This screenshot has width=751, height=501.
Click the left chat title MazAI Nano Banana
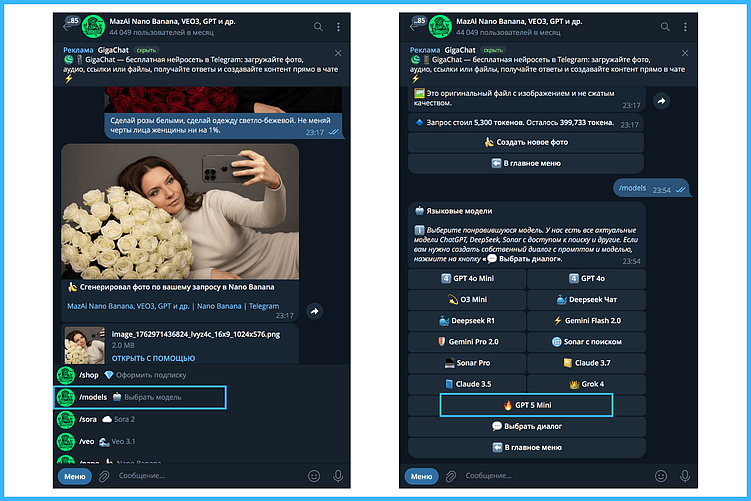(172, 22)
